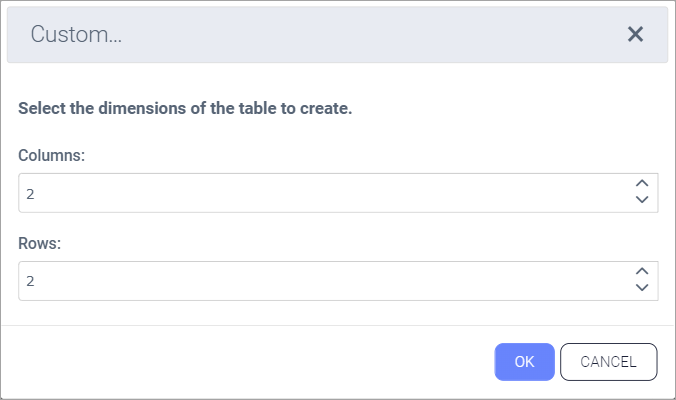Click the blank middle of the Columns field
676x400 pixels.
pyautogui.click(x=330, y=193)
